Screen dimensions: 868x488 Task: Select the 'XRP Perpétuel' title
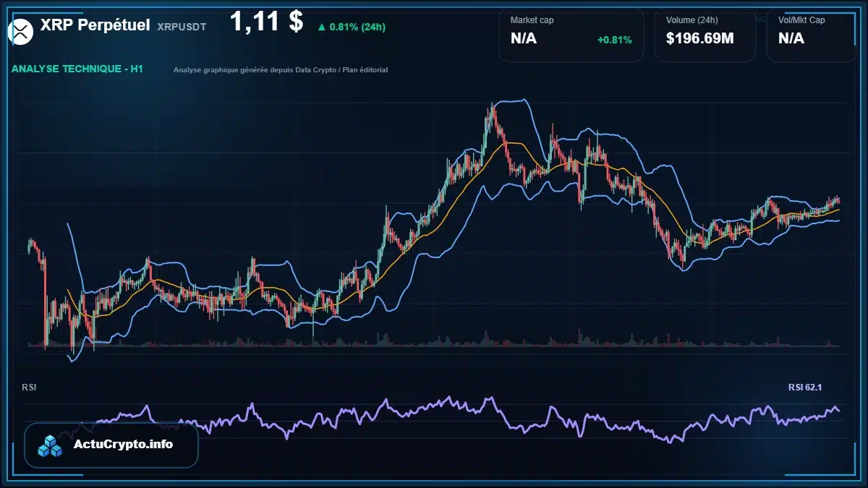[x=95, y=25]
